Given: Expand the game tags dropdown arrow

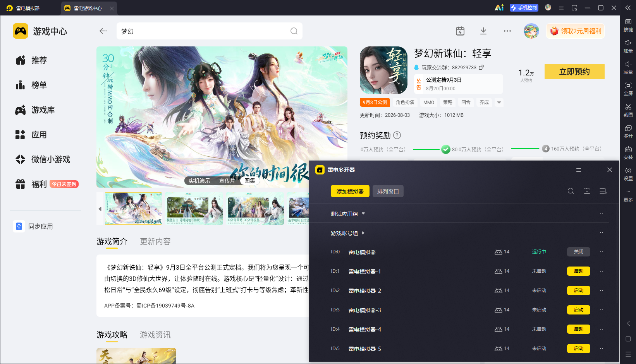Looking at the screenshot, I should point(499,103).
